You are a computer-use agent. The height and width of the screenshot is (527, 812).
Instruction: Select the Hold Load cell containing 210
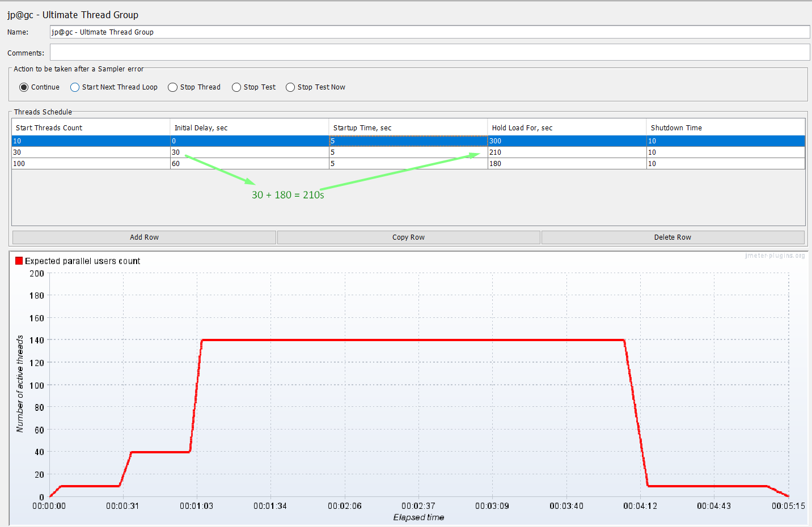[x=567, y=152]
